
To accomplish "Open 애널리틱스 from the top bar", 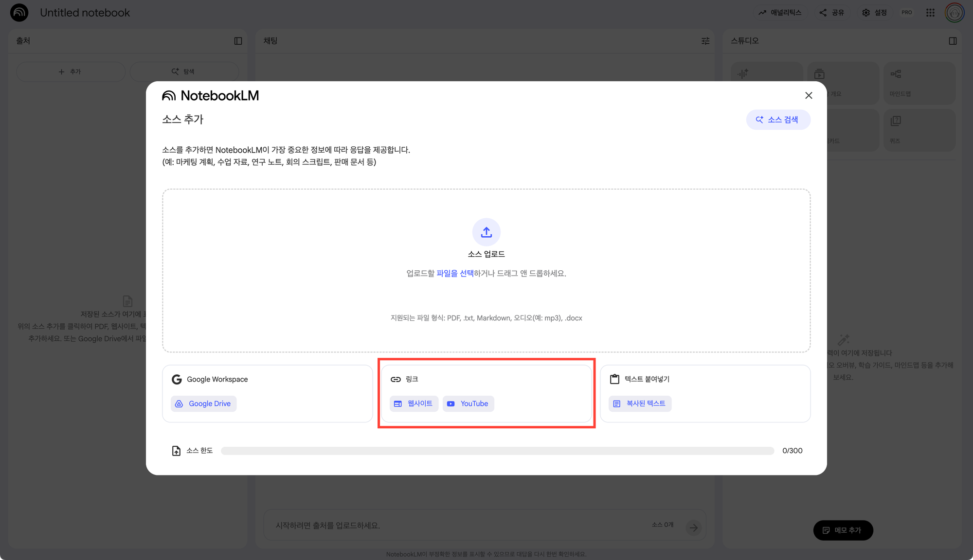I will (x=780, y=13).
